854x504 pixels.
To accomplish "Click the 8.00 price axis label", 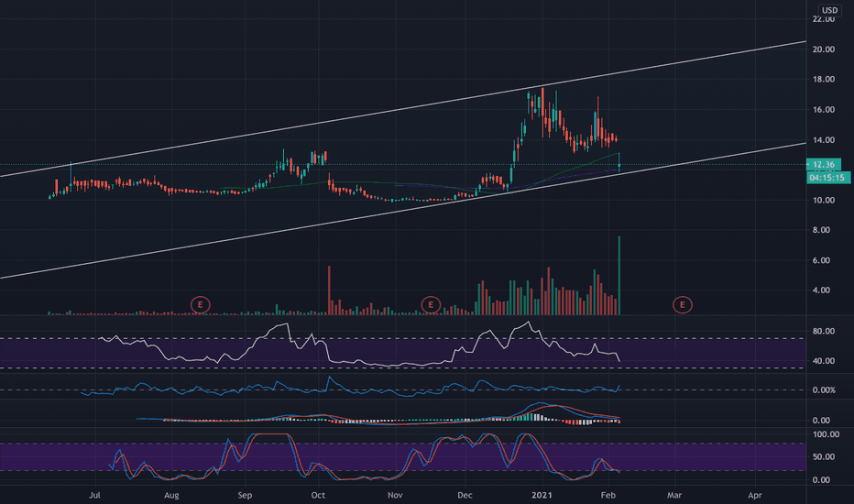I will click(x=821, y=230).
